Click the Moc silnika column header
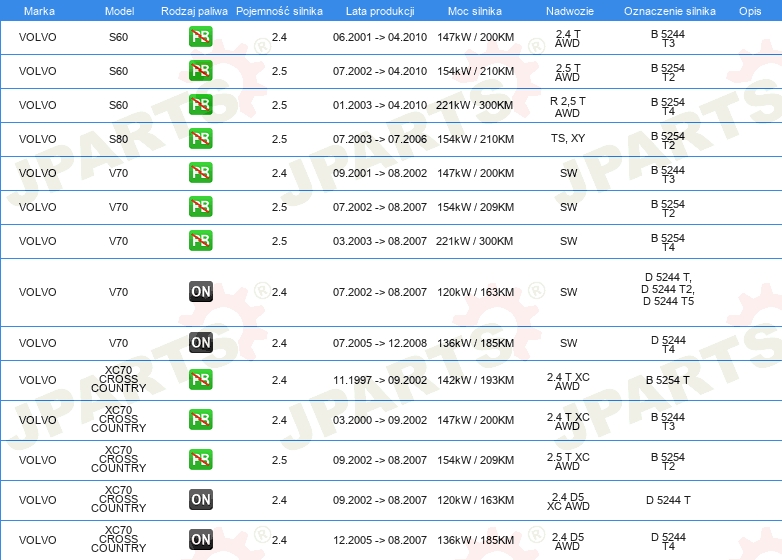 pyautogui.click(x=475, y=11)
